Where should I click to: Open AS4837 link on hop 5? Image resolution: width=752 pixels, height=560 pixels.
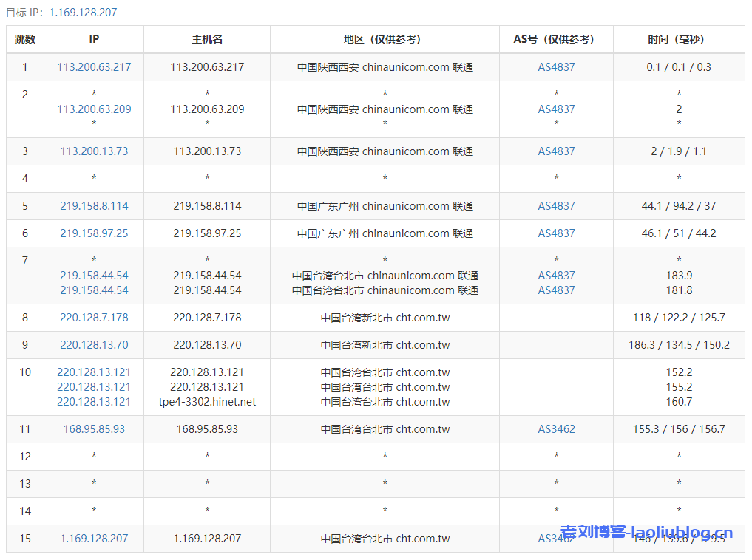556,206
